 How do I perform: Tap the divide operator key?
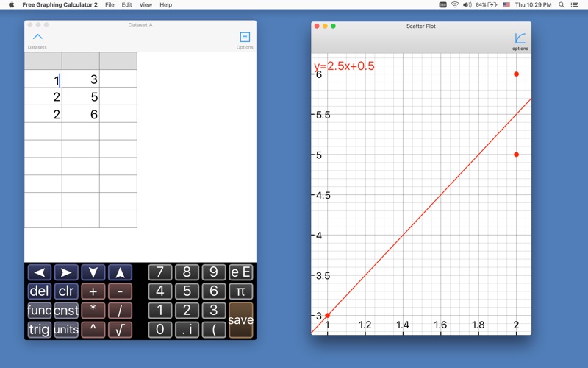pos(120,310)
